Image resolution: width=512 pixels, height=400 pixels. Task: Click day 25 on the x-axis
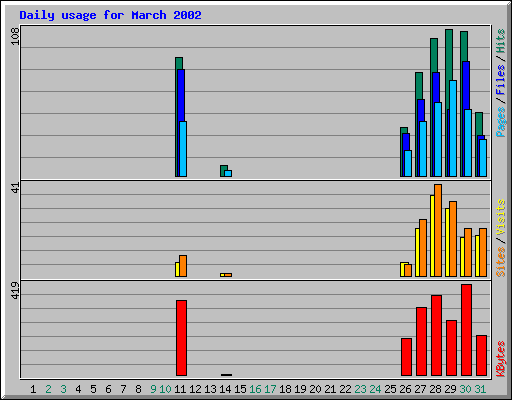[390, 389]
